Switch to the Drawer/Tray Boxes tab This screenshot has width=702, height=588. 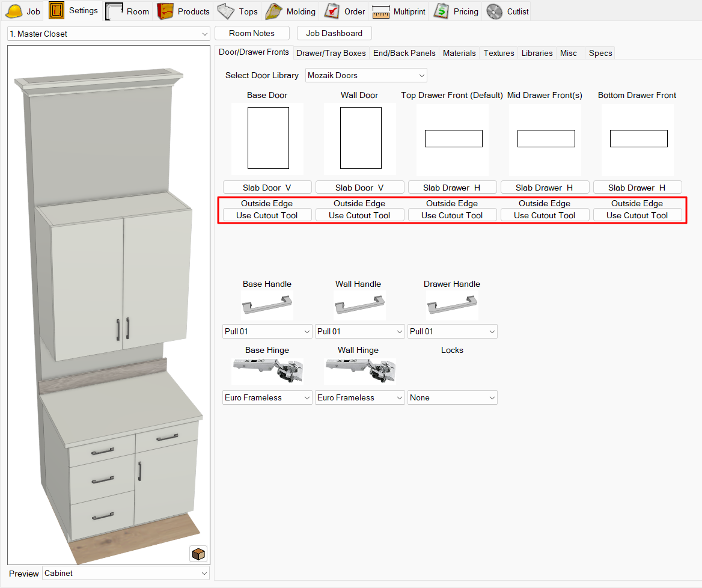(x=331, y=53)
